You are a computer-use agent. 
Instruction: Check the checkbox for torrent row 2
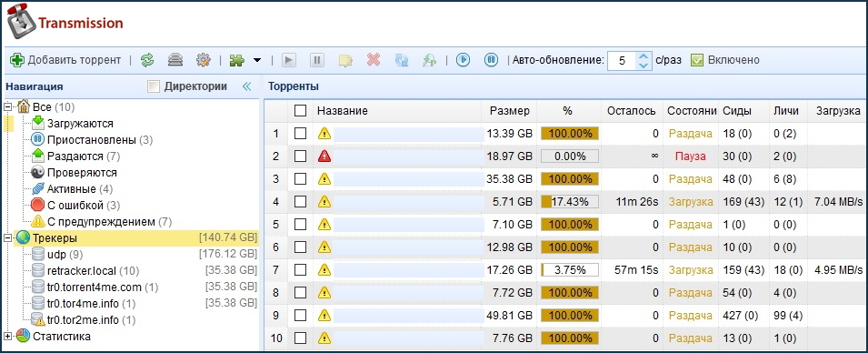pyautogui.click(x=300, y=156)
